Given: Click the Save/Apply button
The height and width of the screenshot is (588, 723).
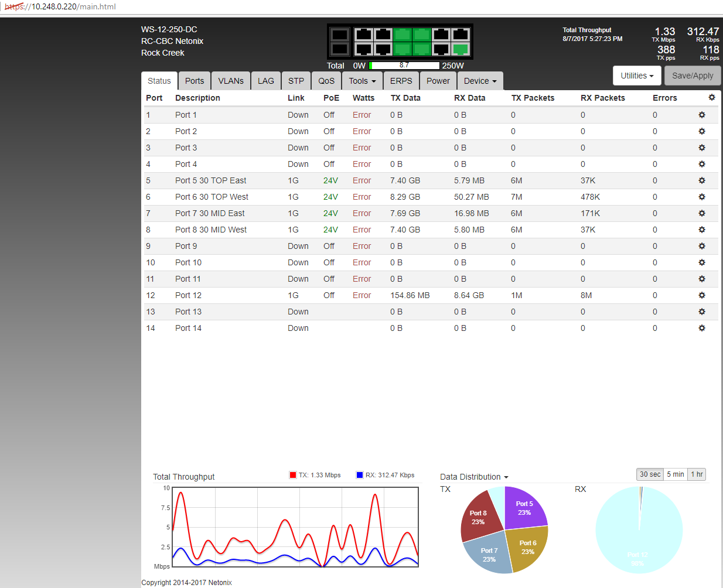Looking at the screenshot, I should pos(693,76).
